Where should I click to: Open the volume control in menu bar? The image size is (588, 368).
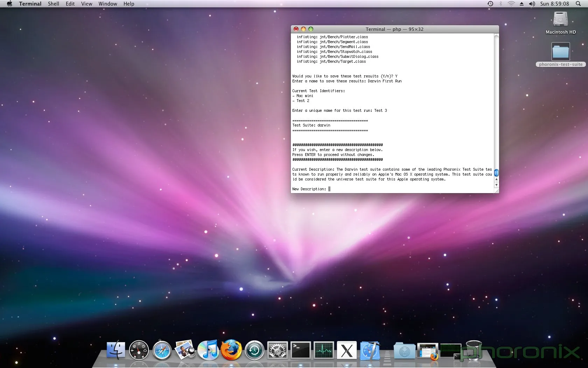(532, 4)
